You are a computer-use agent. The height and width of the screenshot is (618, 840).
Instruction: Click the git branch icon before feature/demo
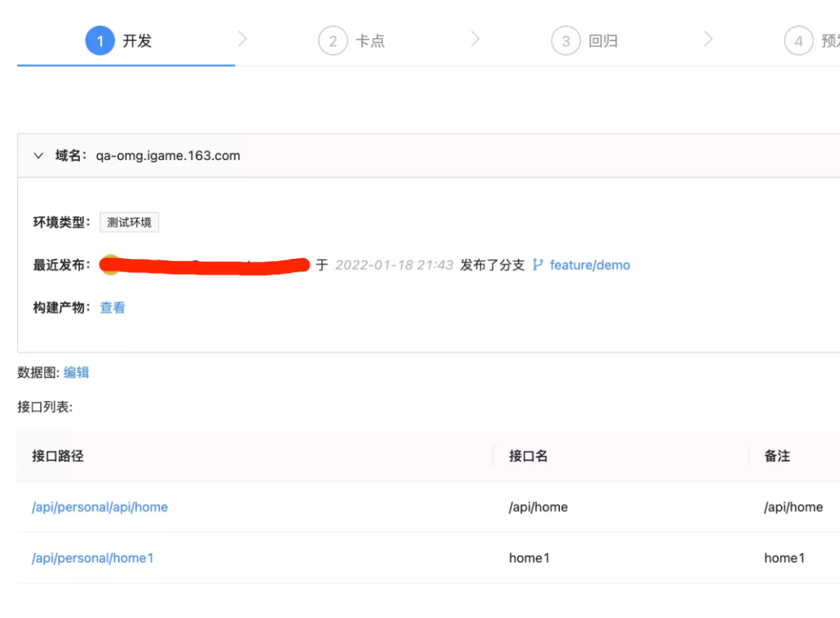[538, 264]
